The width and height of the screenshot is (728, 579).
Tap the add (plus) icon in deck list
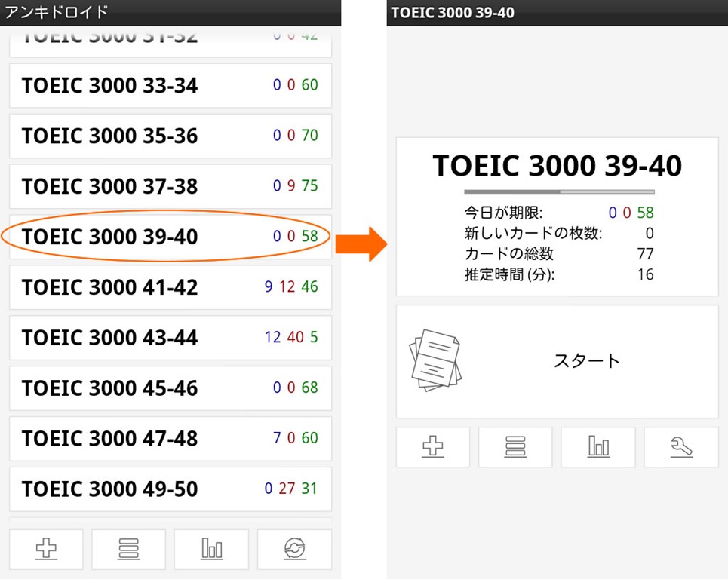46,550
